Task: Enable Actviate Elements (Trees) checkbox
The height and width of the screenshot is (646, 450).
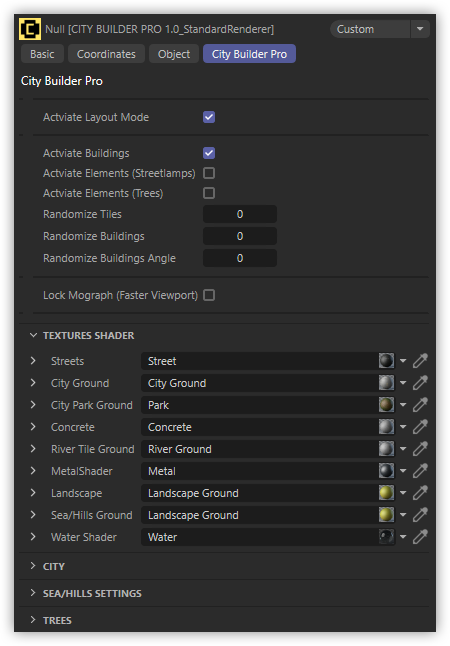Action: click(209, 193)
